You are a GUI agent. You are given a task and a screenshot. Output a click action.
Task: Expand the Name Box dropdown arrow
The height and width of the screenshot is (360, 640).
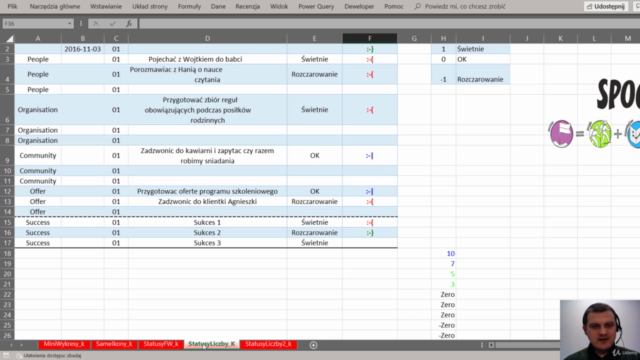click(x=69, y=24)
